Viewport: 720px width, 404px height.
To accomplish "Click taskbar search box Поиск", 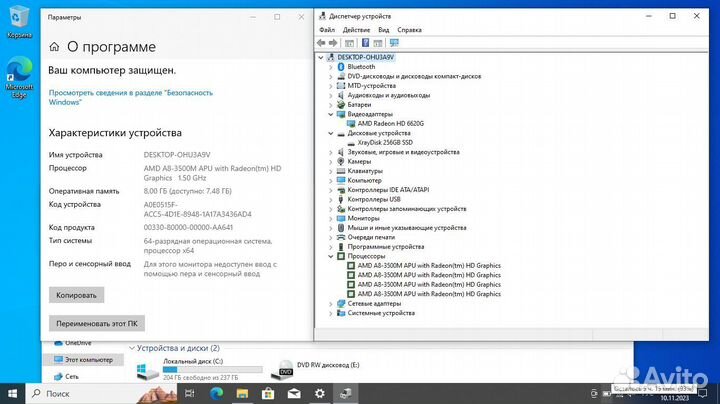I will click(101, 394).
